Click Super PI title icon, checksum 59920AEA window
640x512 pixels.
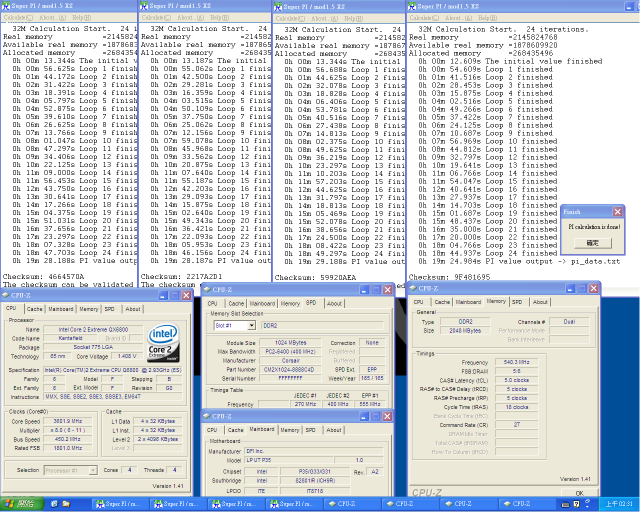(278, 7)
